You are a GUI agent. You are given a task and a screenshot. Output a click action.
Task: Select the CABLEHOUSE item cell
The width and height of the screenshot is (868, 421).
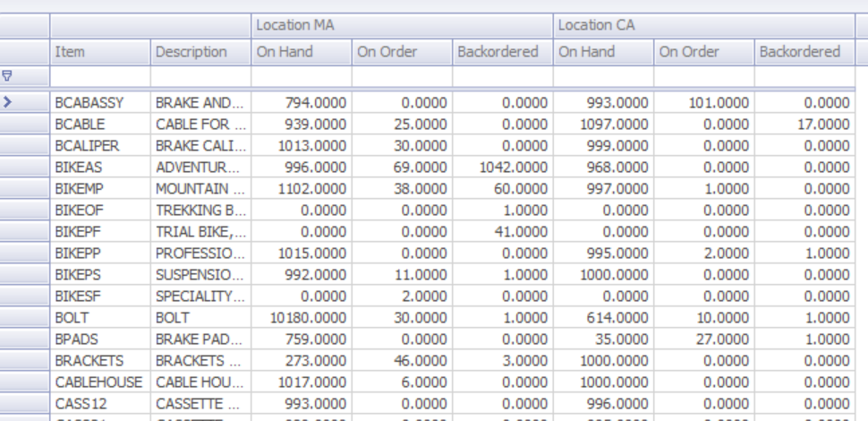tap(100, 382)
